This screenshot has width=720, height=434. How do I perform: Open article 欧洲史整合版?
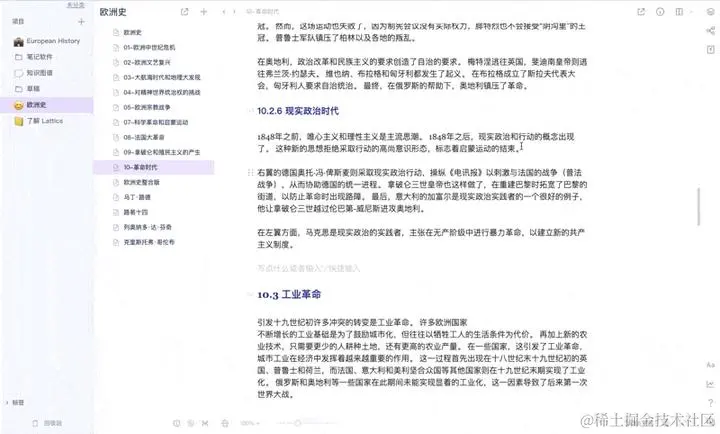tap(136, 182)
